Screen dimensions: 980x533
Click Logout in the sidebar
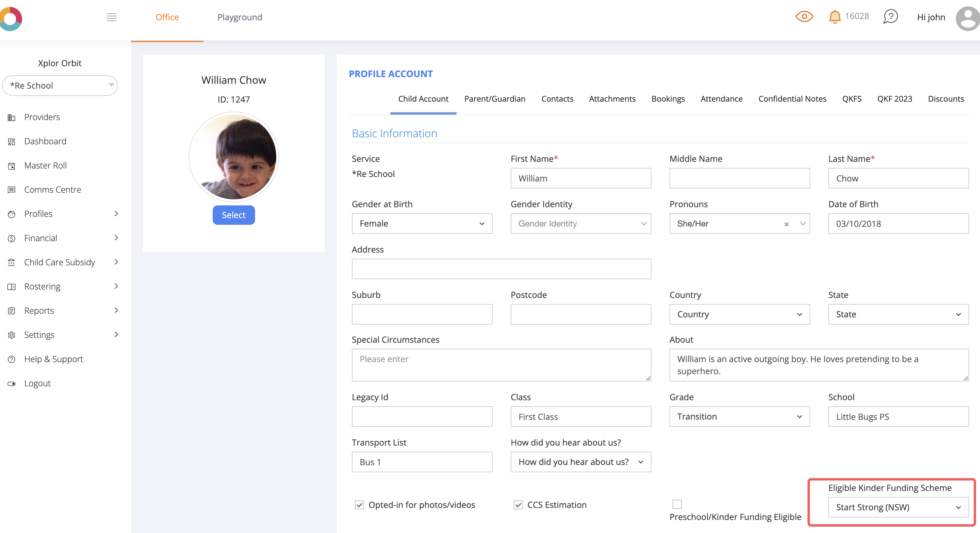pyautogui.click(x=37, y=383)
